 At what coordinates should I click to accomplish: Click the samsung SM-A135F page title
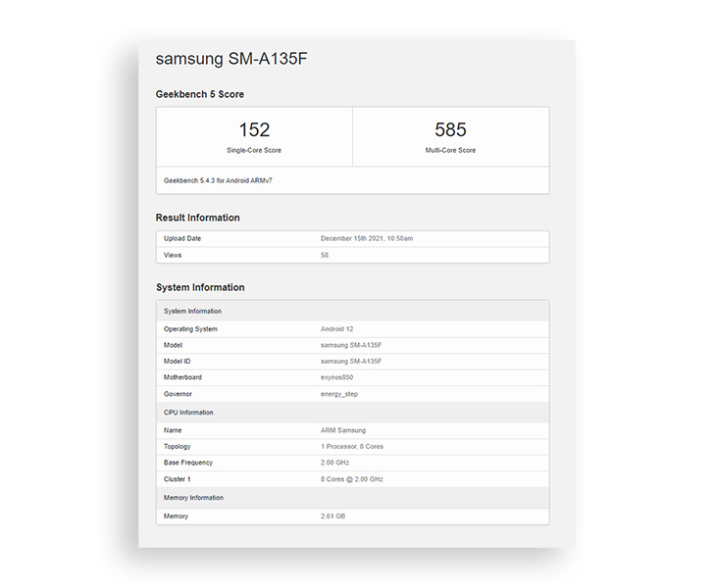(231, 59)
